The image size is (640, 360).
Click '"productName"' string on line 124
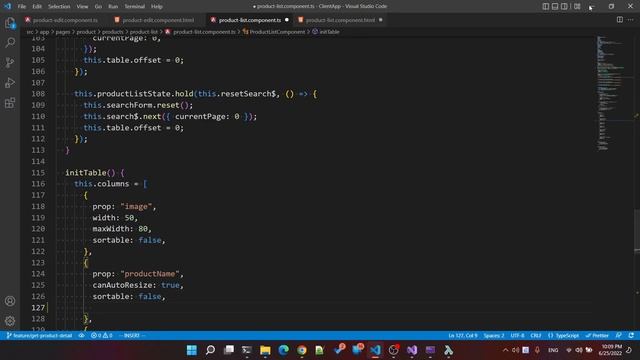click(x=150, y=274)
